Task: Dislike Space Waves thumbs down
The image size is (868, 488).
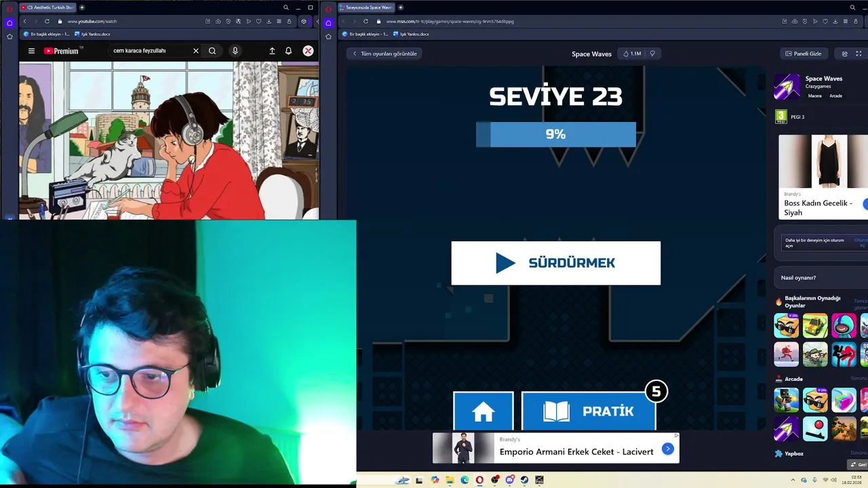Action: [x=652, y=54]
